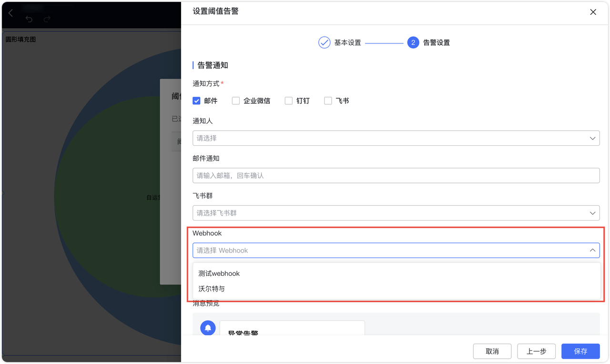Click the undo icon at top left

(29, 18)
